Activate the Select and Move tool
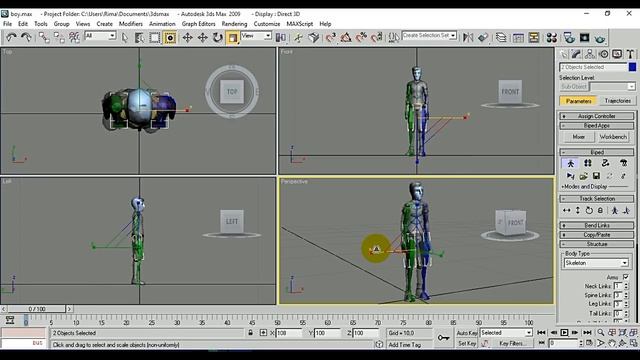The height and width of the screenshot is (360, 640). (x=187, y=38)
